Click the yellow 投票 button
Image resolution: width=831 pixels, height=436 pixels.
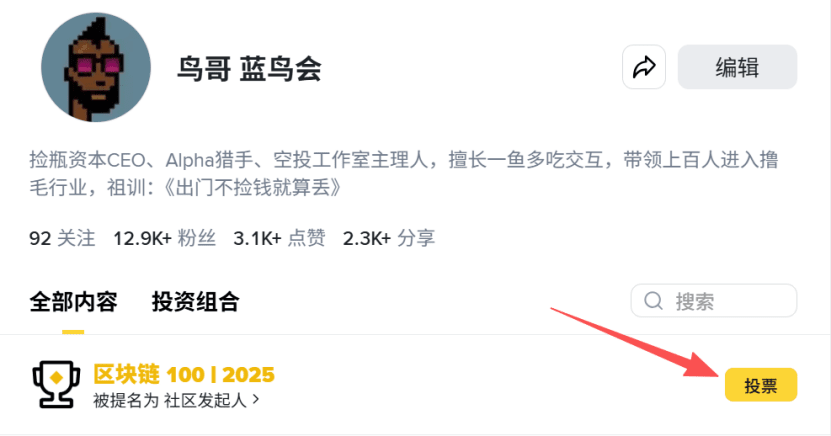click(761, 385)
